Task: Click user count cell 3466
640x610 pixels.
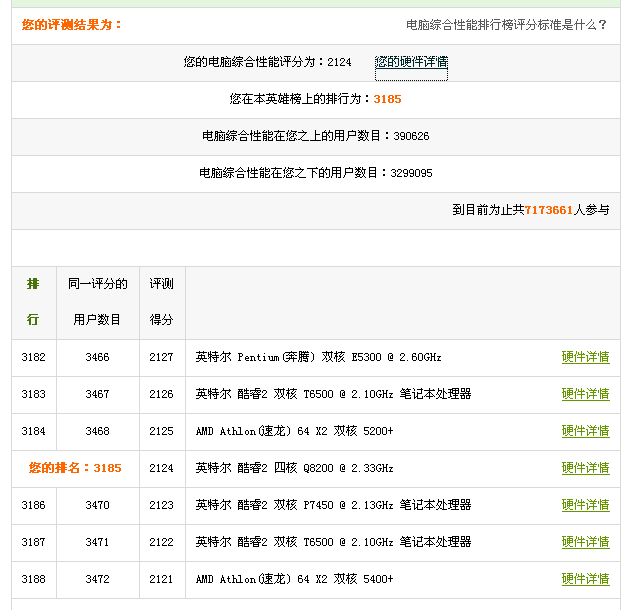Action: coord(98,357)
